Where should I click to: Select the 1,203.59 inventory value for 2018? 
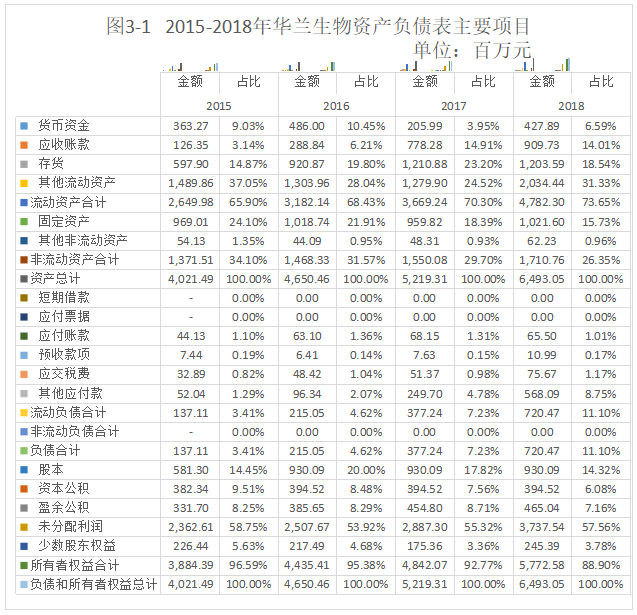click(542, 164)
